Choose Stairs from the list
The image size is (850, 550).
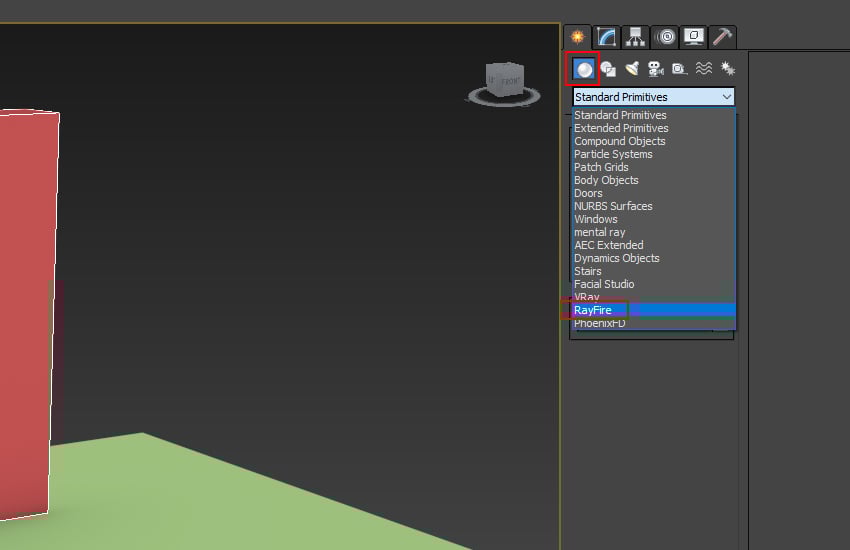[x=654, y=271]
